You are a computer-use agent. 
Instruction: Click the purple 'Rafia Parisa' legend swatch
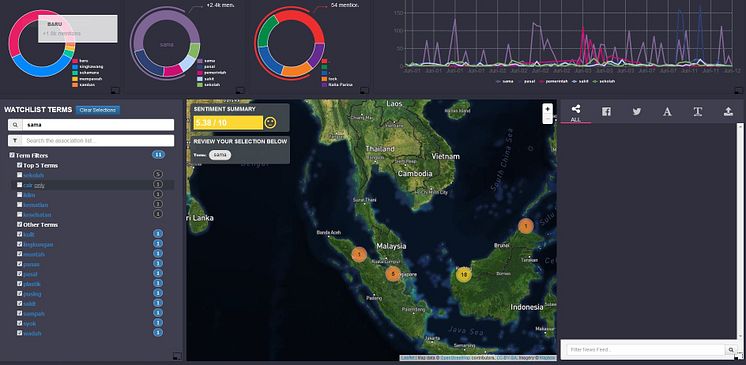pos(324,85)
